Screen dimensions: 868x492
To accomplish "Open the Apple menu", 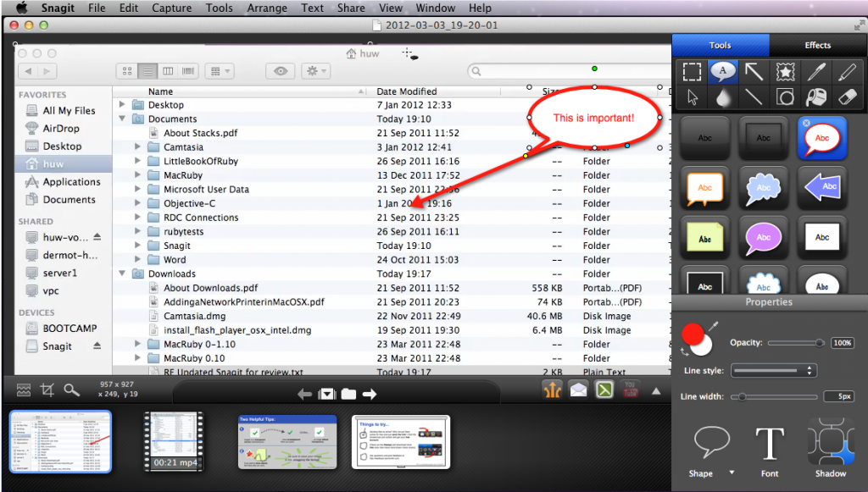I will tap(21, 8).
